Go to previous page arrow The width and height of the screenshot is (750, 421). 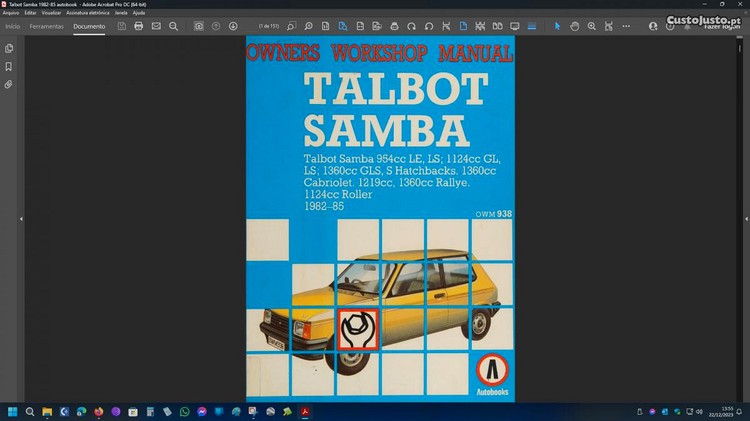click(x=216, y=26)
